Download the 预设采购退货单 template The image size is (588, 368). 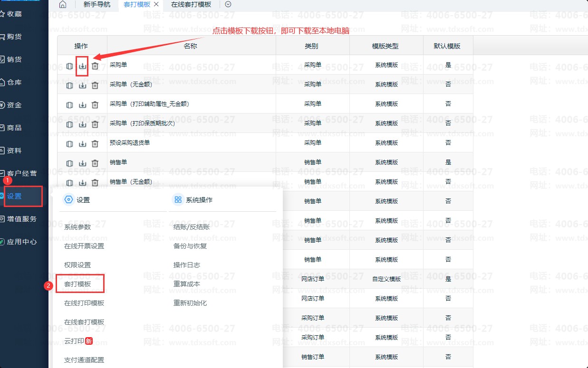82,144
